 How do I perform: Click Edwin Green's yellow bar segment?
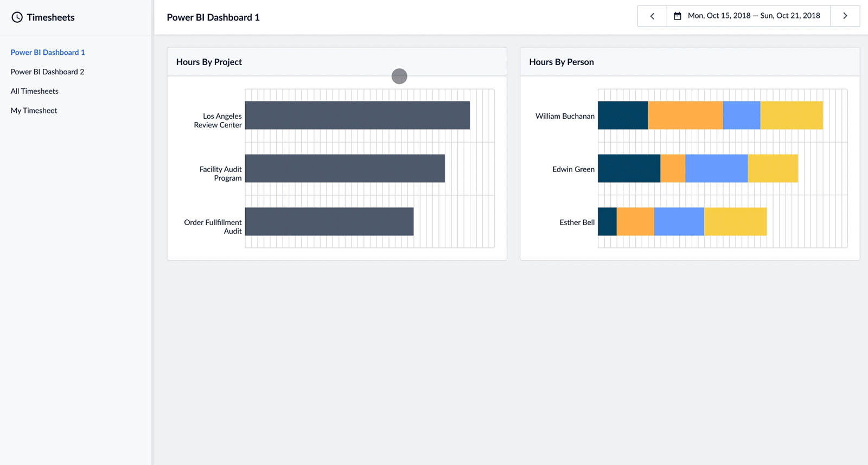[x=773, y=168]
